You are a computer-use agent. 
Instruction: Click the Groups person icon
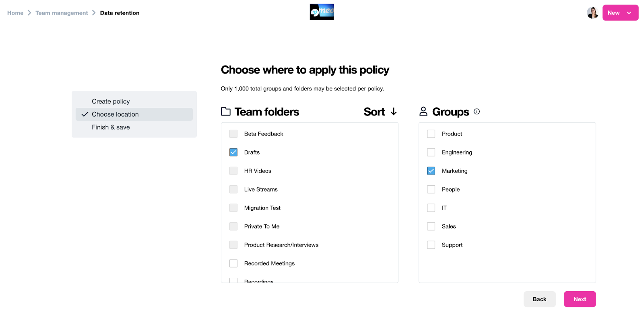423,112
